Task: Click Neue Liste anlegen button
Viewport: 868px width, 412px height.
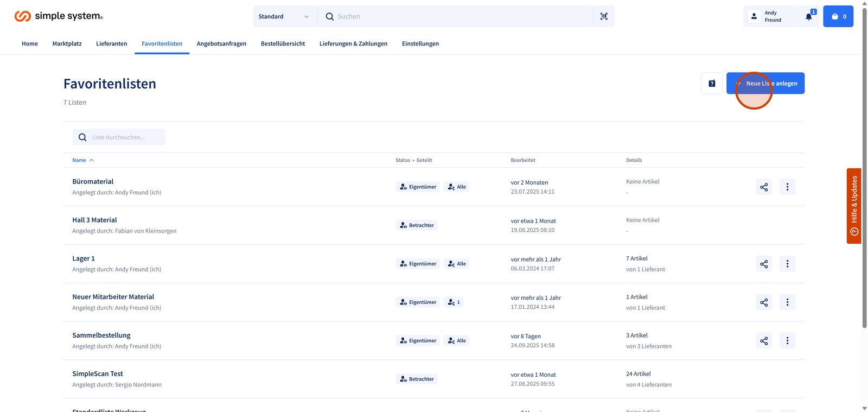Action: (765, 84)
